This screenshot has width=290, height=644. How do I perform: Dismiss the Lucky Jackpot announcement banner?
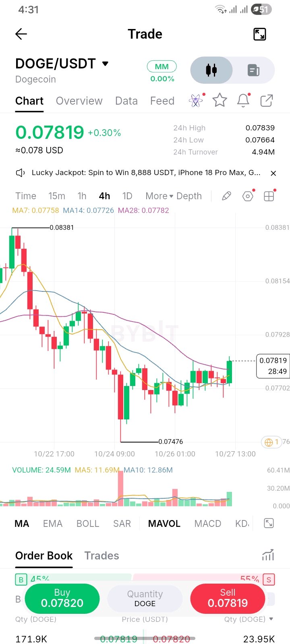[x=273, y=173]
